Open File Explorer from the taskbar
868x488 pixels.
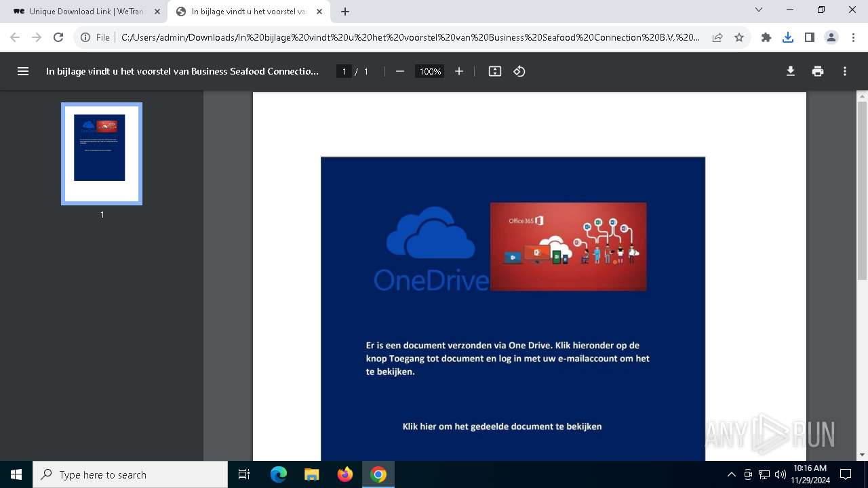click(x=312, y=474)
